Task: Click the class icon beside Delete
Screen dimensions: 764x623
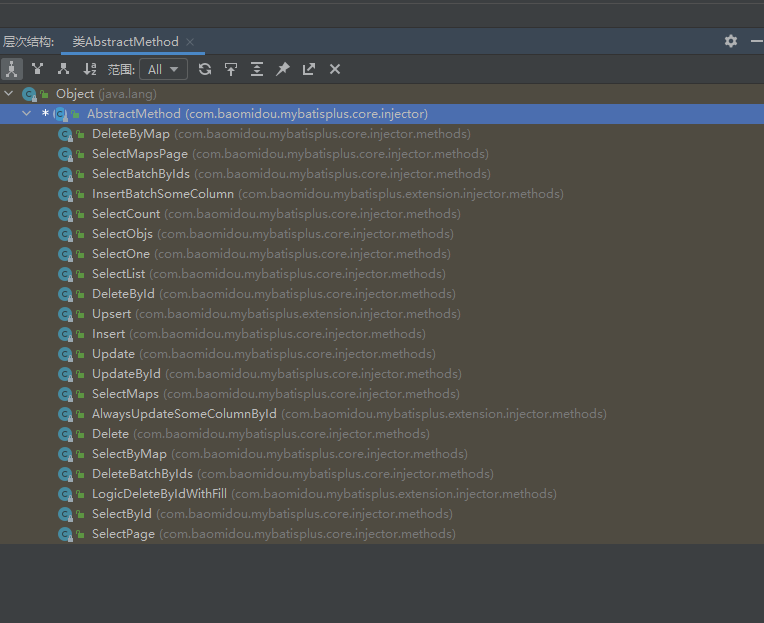Action: 65,434
